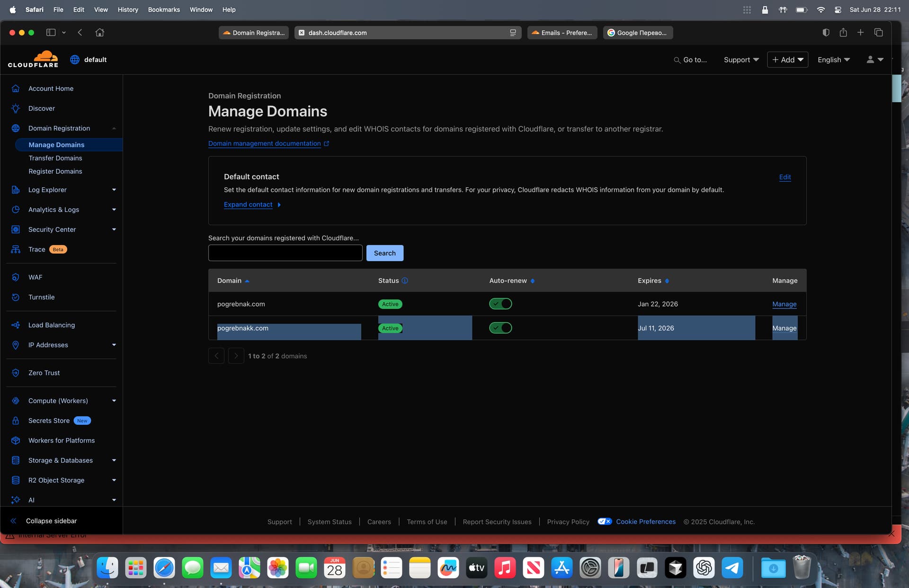Open Go to... quick search
Viewport: 909px width, 588px height.
(x=690, y=60)
